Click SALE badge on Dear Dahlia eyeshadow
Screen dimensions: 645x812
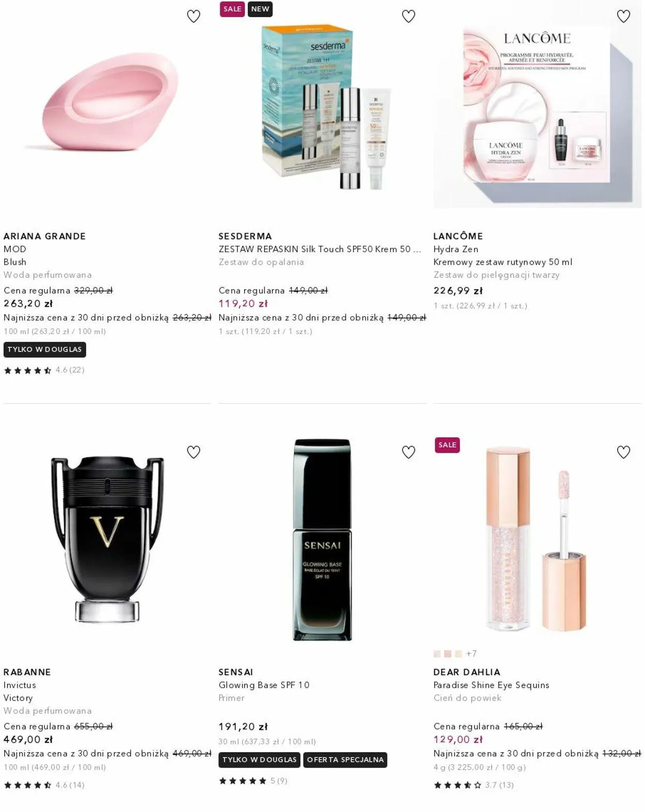[447, 445]
